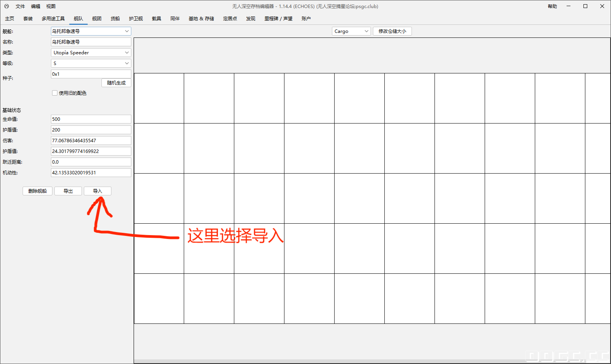Open the 编辑 menu
Viewport: 611px width, 364px height.
(36, 6)
